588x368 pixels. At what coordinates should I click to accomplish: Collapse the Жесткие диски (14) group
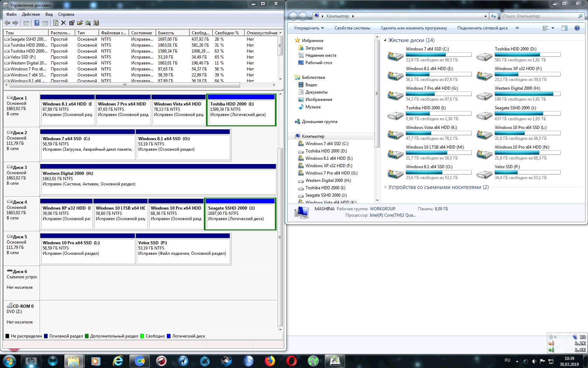pos(385,40)
